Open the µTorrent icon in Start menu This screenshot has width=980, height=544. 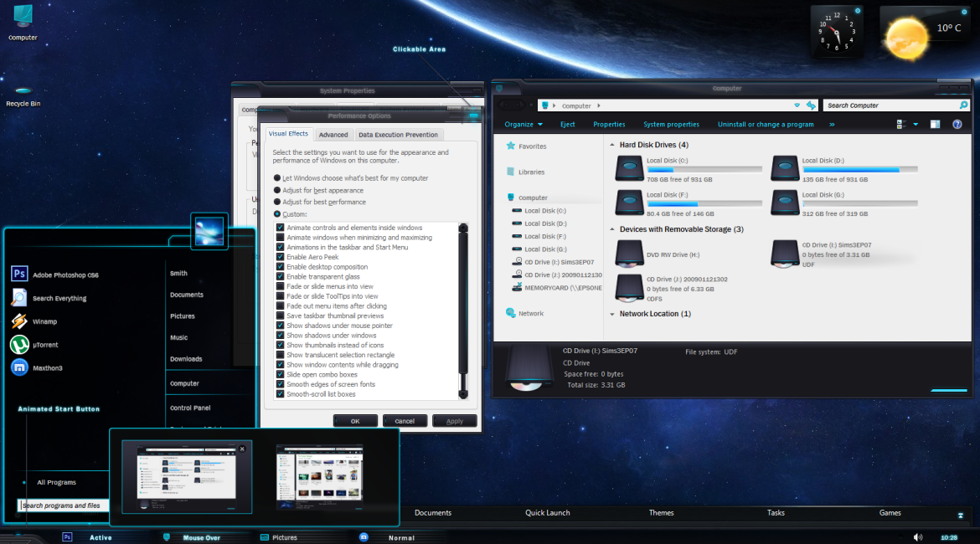(x=20, y=345)
